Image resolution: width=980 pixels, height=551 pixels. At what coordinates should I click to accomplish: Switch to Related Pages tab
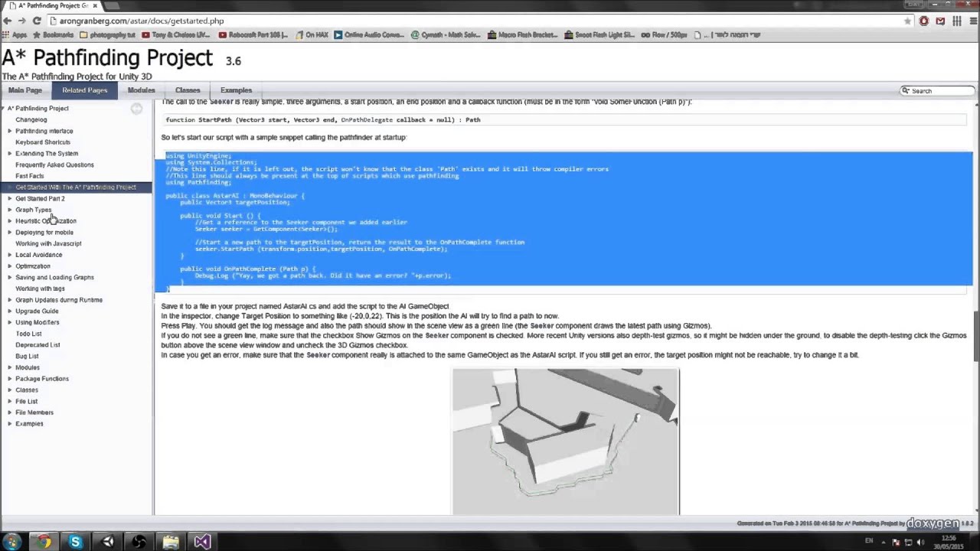click(84, 90)
